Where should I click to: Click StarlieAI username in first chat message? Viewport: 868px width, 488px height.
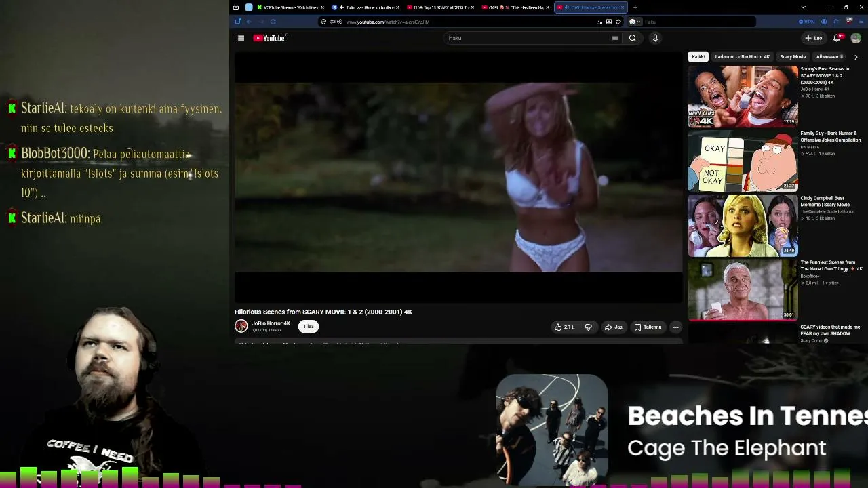point(43,108)
